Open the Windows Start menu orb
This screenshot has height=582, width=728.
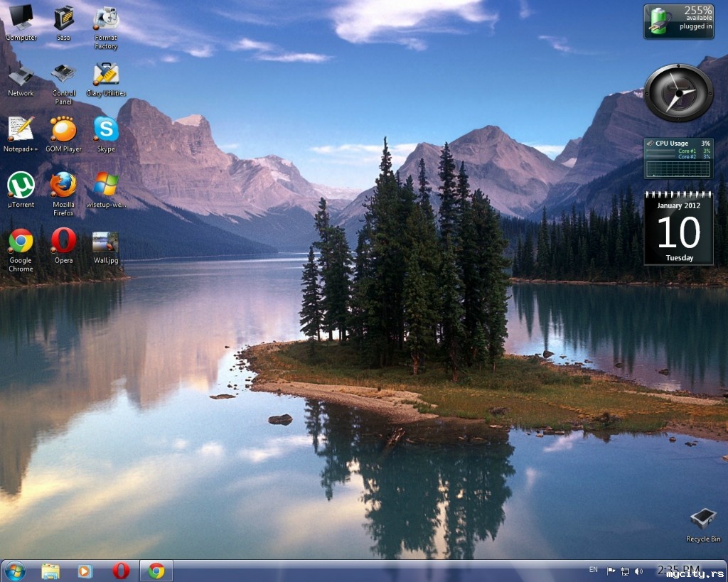(x=15, y=571)
